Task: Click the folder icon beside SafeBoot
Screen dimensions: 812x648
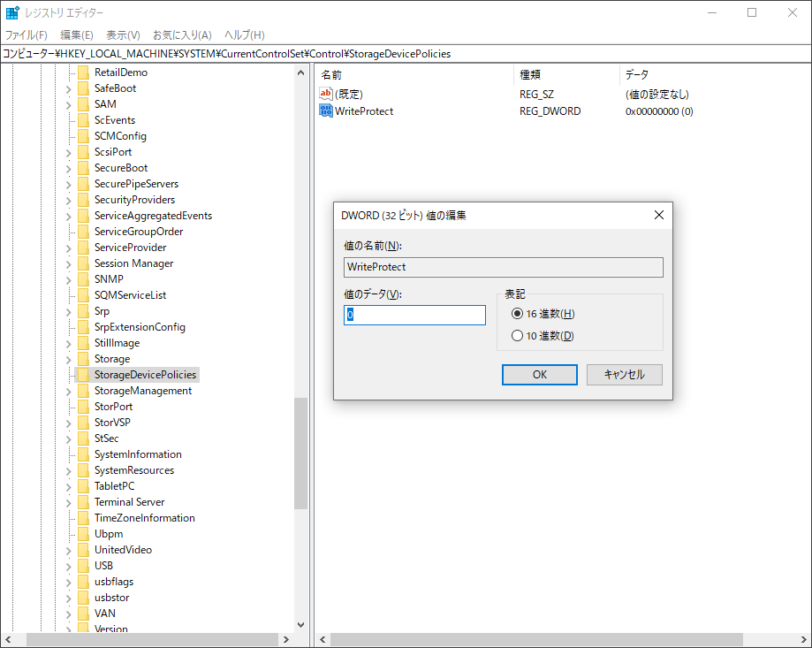Action: click(82, 88)
